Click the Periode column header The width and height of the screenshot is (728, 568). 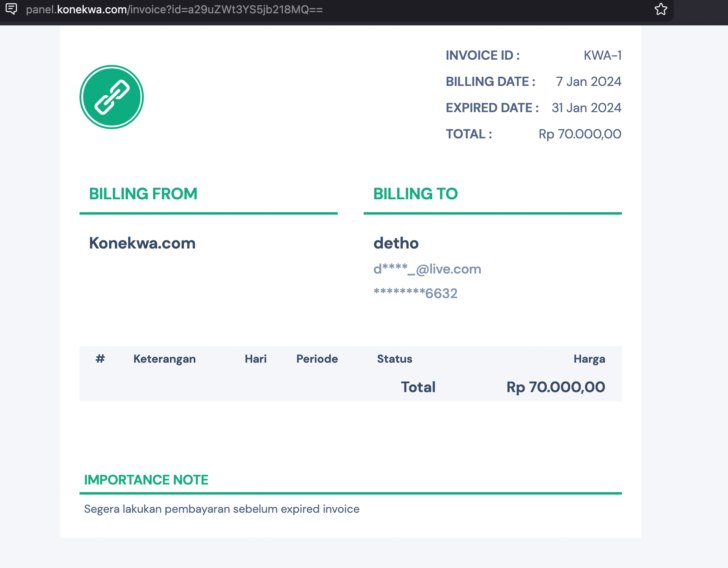pyautogui.click(x=317, y=359)
